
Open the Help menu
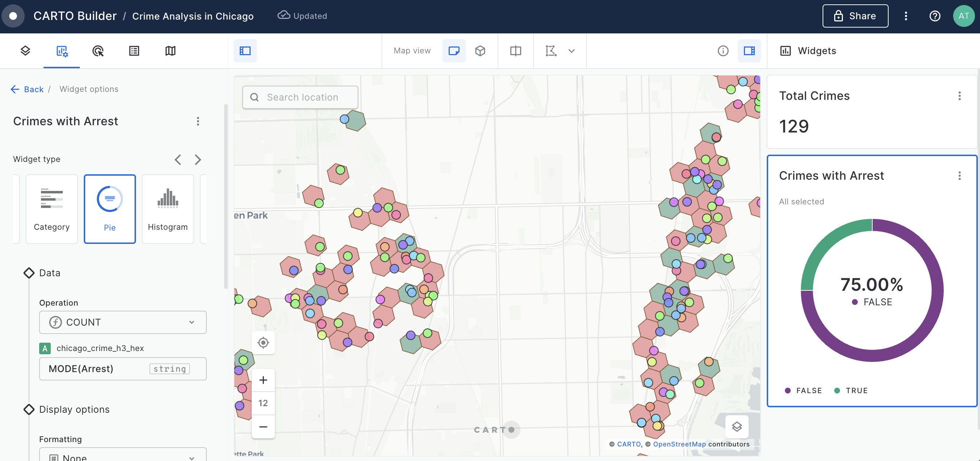coord(935,16)
